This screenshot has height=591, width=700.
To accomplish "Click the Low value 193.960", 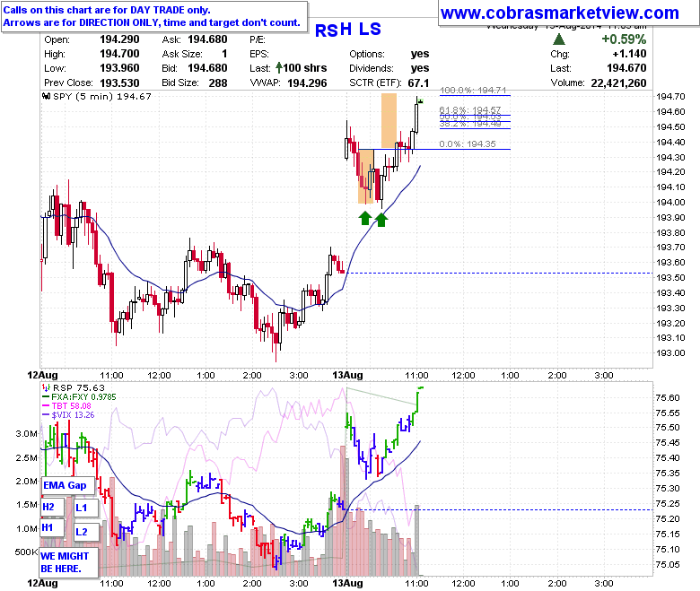I will pos(119,68).
